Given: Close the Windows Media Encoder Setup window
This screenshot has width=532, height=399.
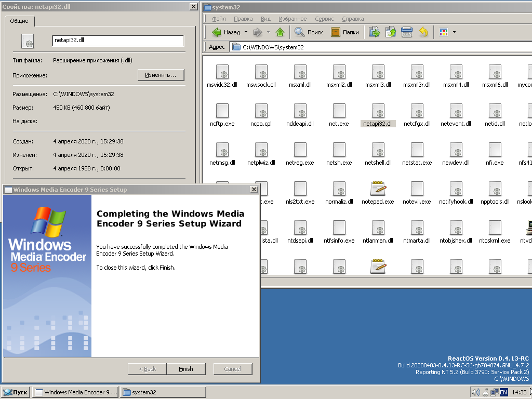Looking at the screenshot, I should (x=254, y=189).
